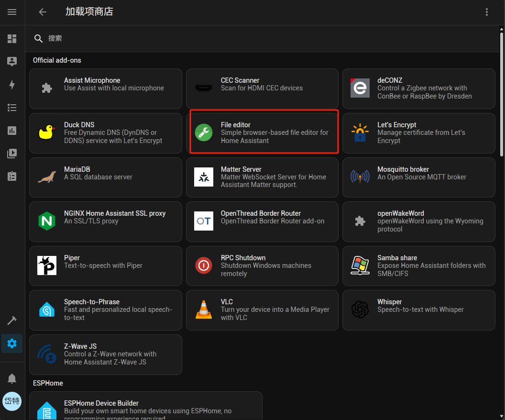
Task: Go back using the arrow icon
Action: point(43,12)
